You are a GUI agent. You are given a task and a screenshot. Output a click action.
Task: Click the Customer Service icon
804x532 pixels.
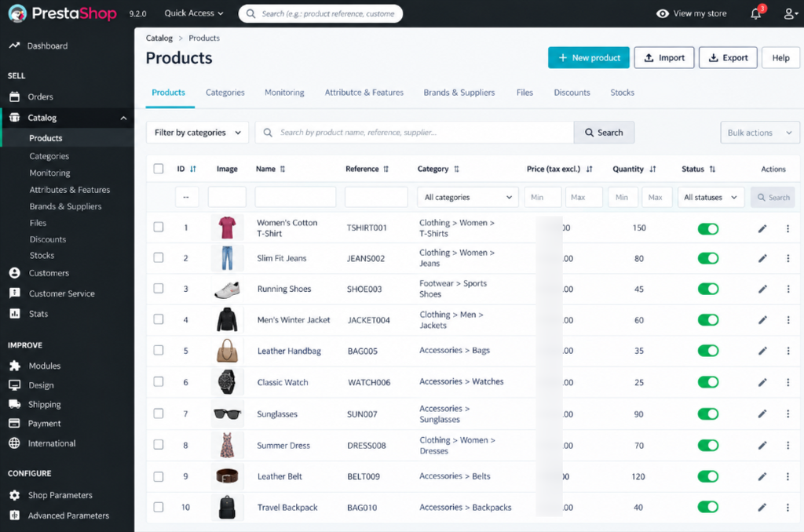click(x=15, y=293)
